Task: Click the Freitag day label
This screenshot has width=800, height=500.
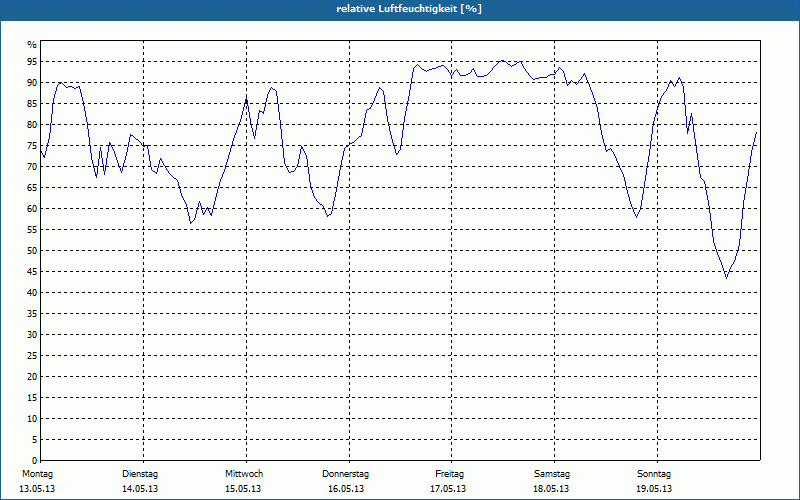Action: tap(449, 474)
